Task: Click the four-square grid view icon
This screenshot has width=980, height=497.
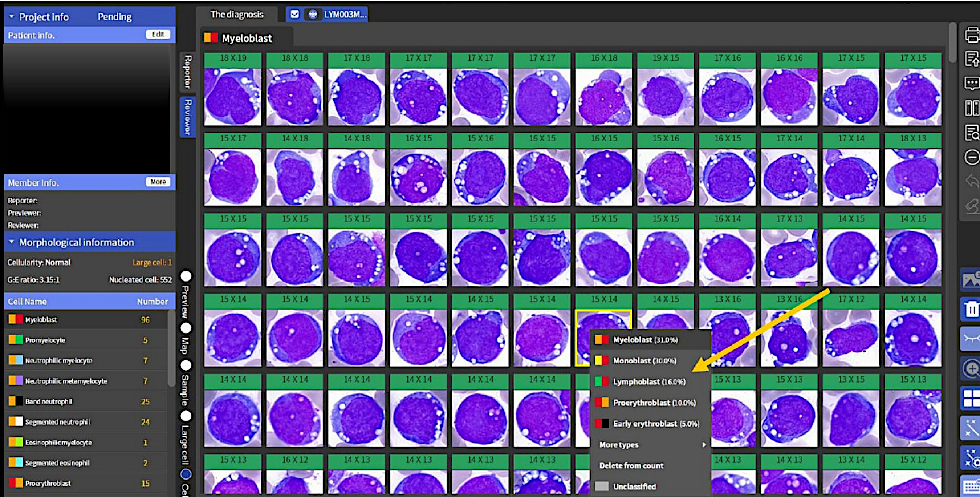Action: point(971,398)
